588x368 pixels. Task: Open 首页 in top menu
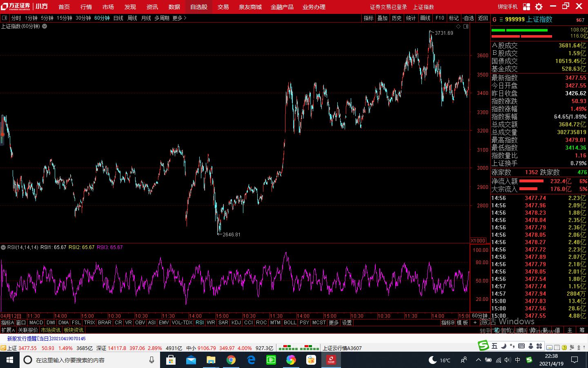[x=64, y=7]
